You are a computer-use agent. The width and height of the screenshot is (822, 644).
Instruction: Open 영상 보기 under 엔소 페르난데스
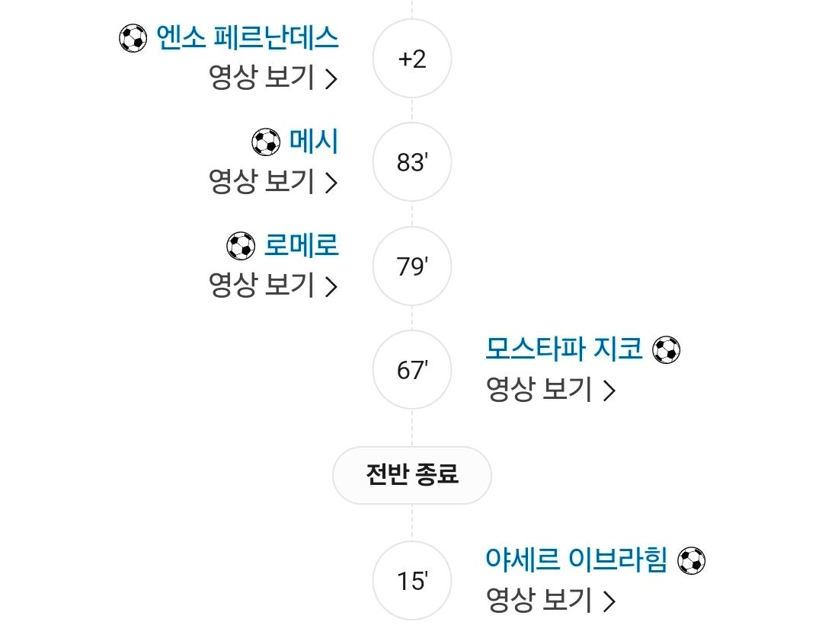click(x=273, y=78)
